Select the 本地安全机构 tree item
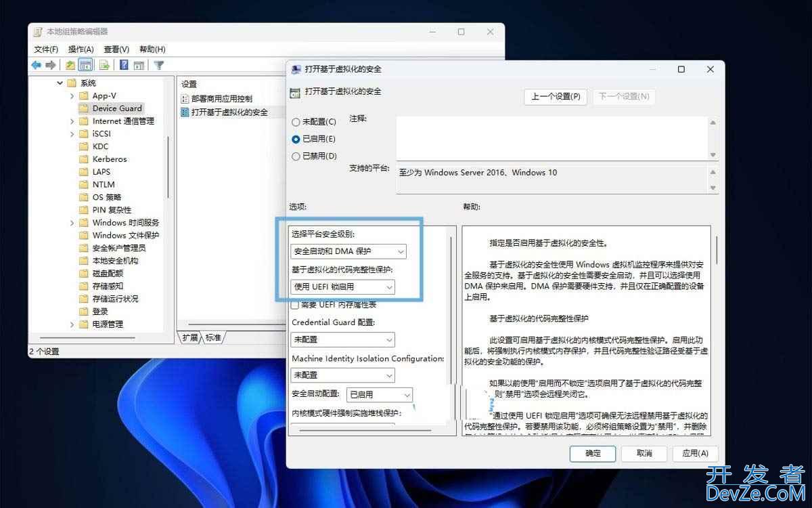 (115, 261)
